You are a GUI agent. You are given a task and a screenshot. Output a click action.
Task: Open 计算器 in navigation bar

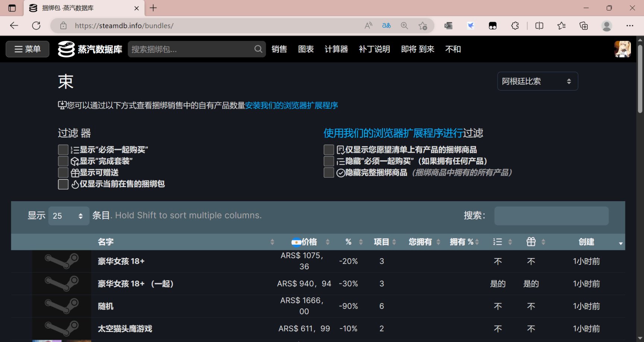336,49
